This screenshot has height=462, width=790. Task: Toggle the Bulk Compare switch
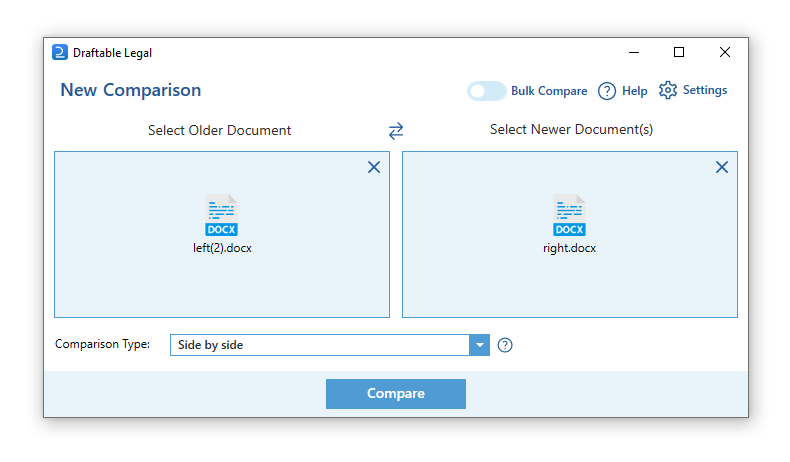pos(486,91)
